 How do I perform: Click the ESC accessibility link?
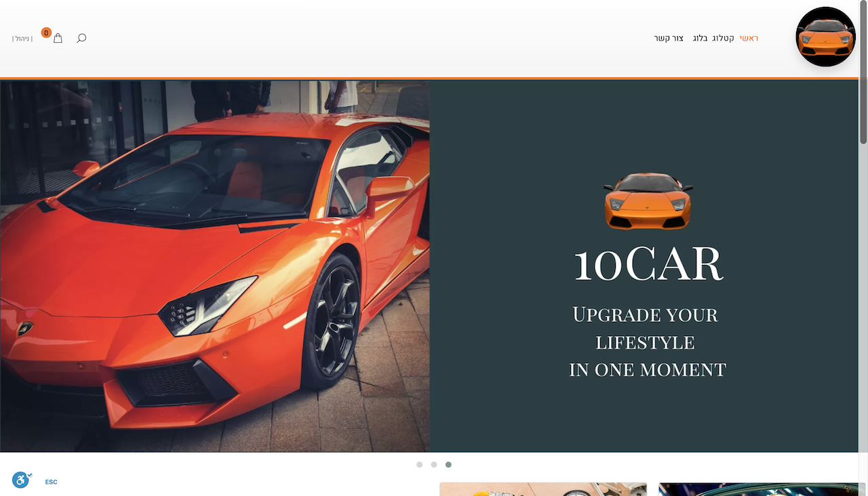pyautogui.click(x=52, y=482)
